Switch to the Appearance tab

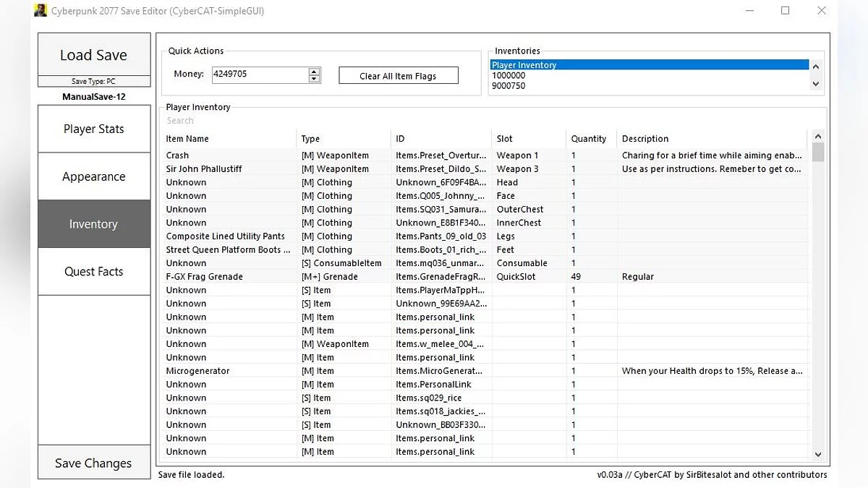[x=94, y=176]
